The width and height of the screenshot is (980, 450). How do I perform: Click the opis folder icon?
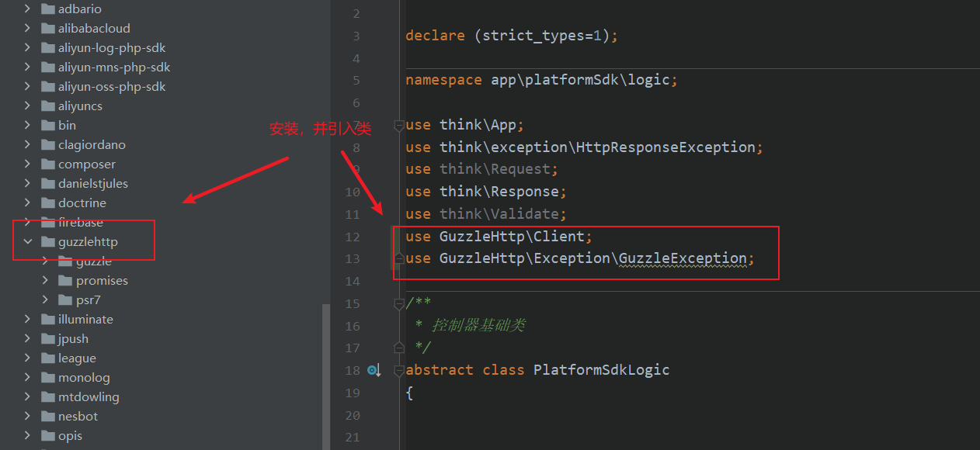47,435
